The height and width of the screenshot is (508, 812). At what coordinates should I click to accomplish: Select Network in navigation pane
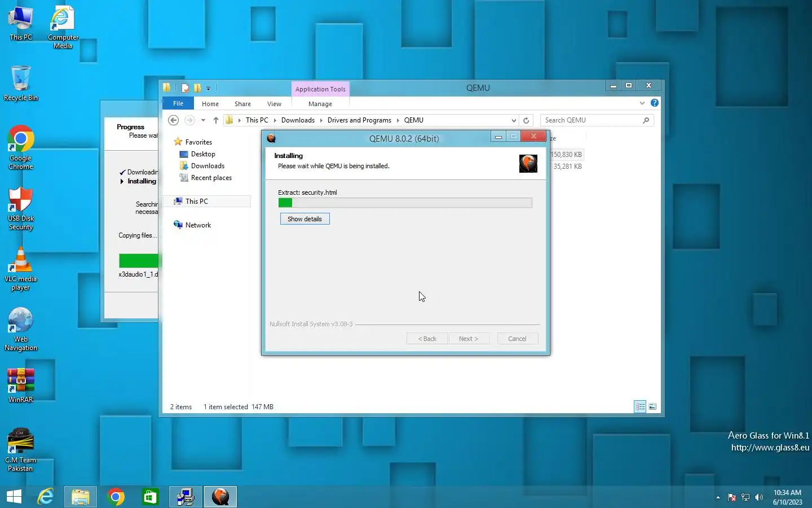198,225
